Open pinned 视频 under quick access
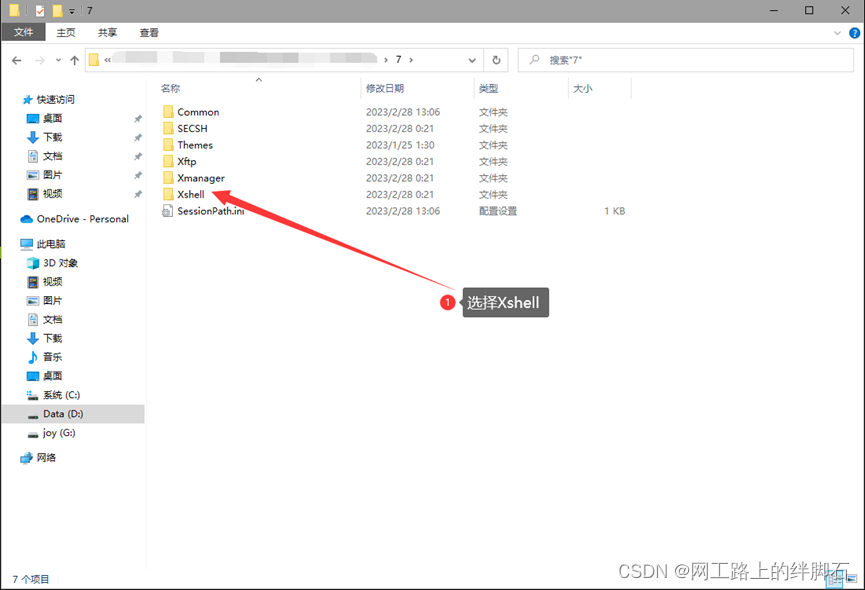The width and height of the screenshot is (865, 590). tap(52, 194)
